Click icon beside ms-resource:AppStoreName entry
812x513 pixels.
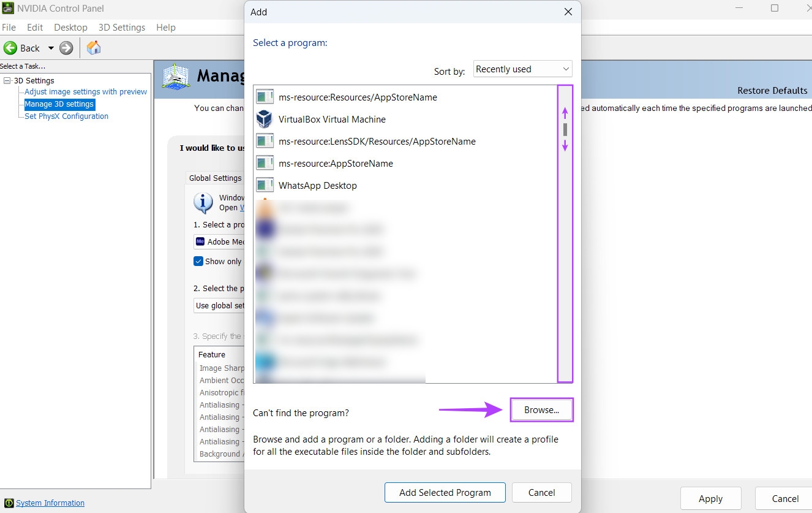click(x=265, y=163)
